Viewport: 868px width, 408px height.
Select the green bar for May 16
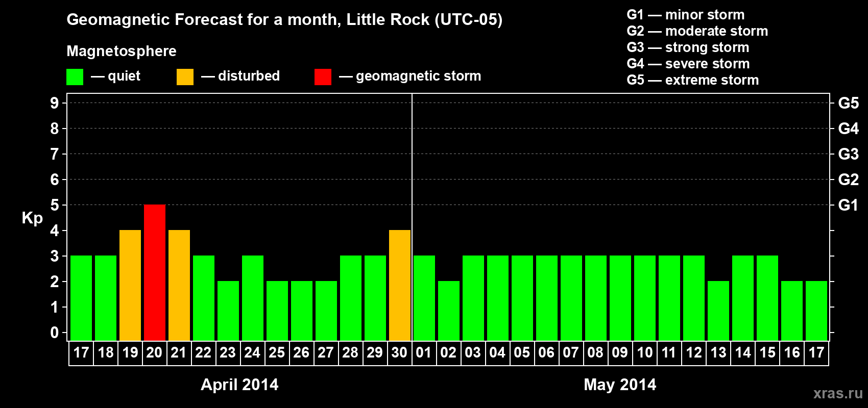[x=792, y=311]
